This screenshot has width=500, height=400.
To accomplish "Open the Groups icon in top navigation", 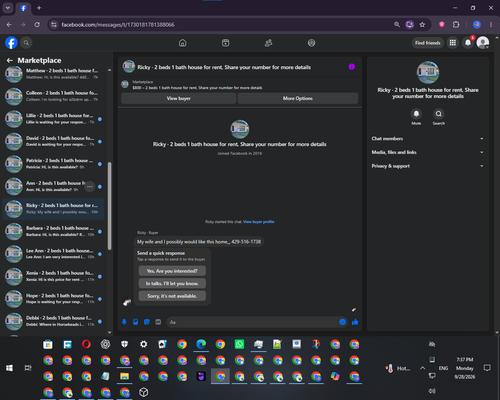I will point(311,43).
